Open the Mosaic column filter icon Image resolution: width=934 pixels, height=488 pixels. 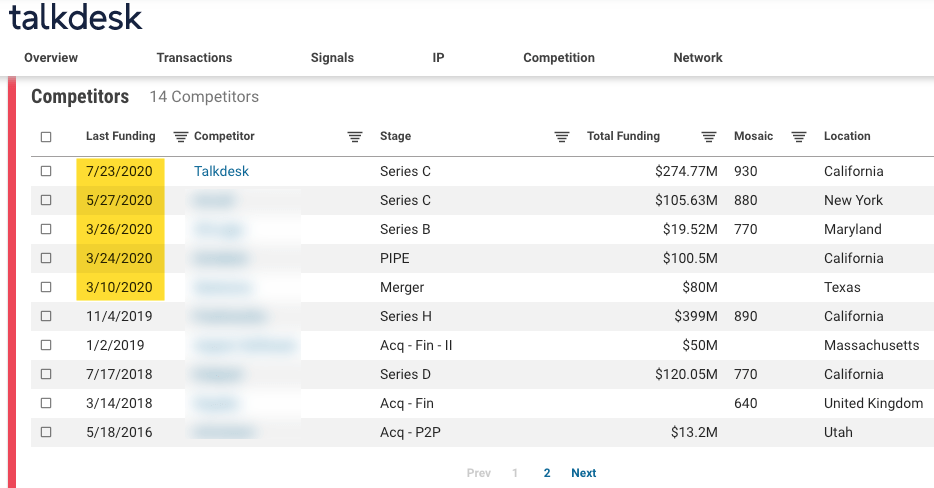(799, 137)
